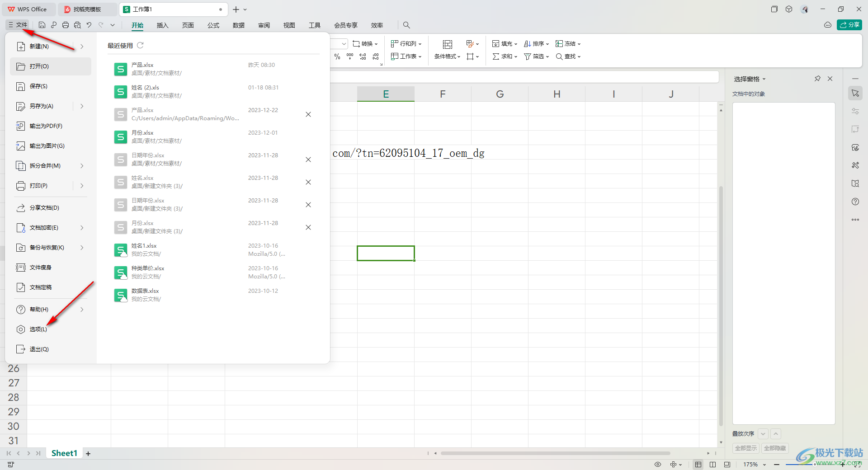
Task: Click the Sheet1 tab
Action: (x=64, y=453)
